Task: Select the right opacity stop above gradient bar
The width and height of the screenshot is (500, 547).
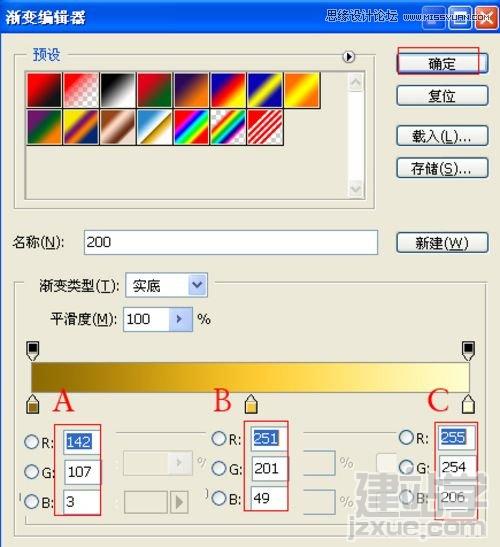Action: 468,351
